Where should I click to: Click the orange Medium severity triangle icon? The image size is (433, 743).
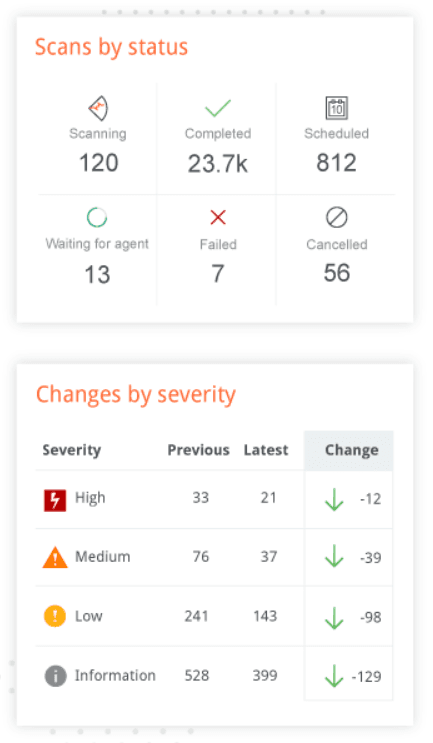click(55, 557)
